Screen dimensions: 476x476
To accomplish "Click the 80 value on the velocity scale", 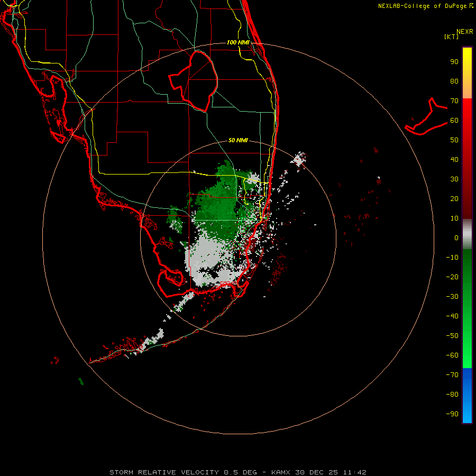I will [x=454, y=81].
